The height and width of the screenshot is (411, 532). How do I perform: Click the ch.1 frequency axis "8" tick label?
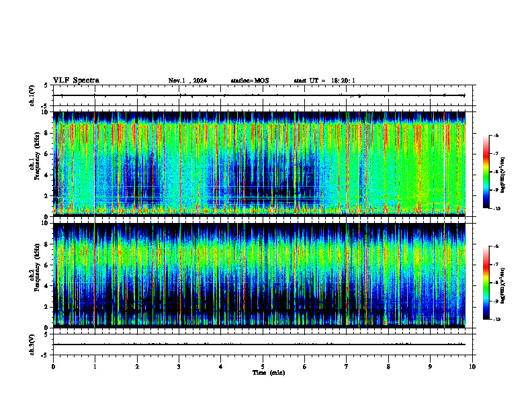(47, 133)
